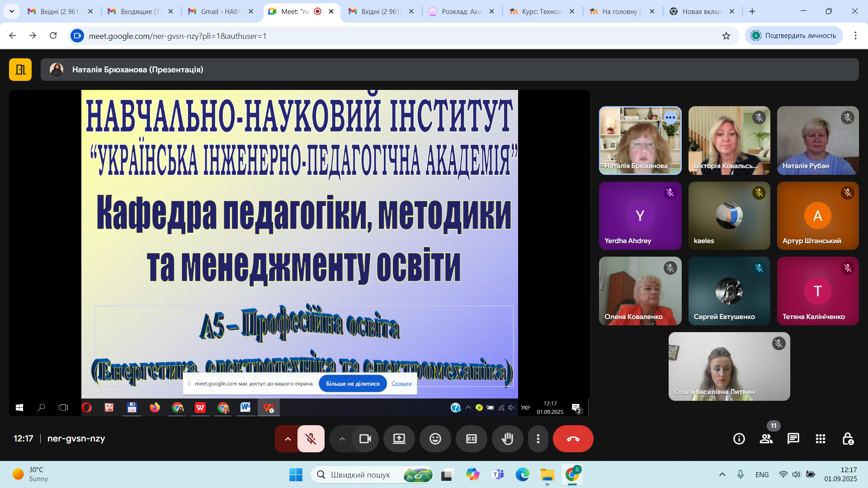Bookmark this page with star icon
Viewport: 868px width, 488px height.
point(726,36)
